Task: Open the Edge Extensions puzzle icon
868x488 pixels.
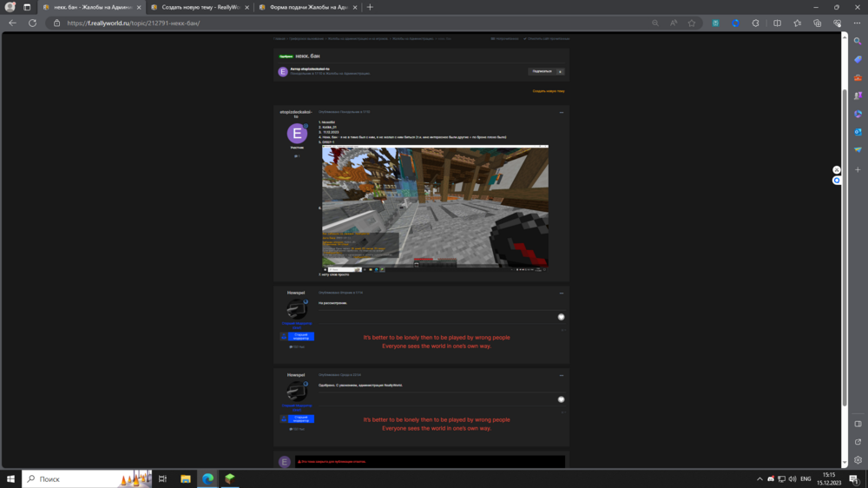Action: 756,23
